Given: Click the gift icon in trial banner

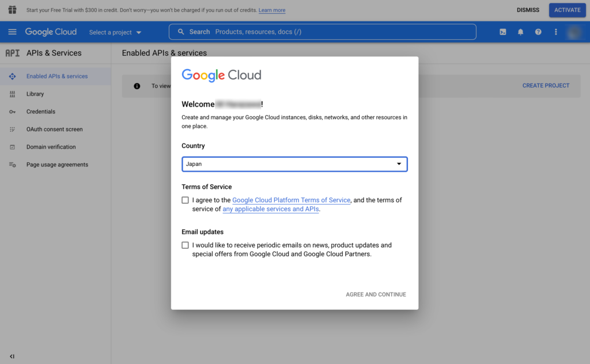Looking at the screenshot, I should pyautogui.click(x=12, y=10).
